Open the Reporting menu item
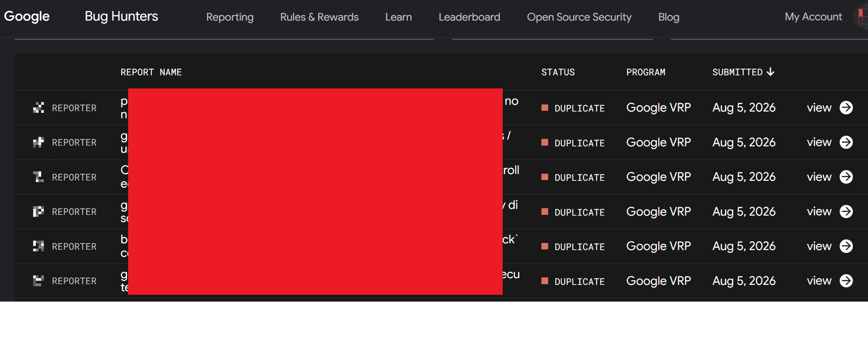Screen dimensions: 868x341 click(x=230, y=17)
